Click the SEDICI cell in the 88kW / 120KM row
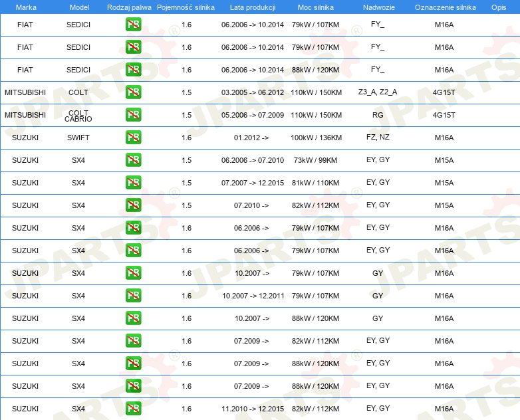The image size is (520, 420). tap(78, 70)
